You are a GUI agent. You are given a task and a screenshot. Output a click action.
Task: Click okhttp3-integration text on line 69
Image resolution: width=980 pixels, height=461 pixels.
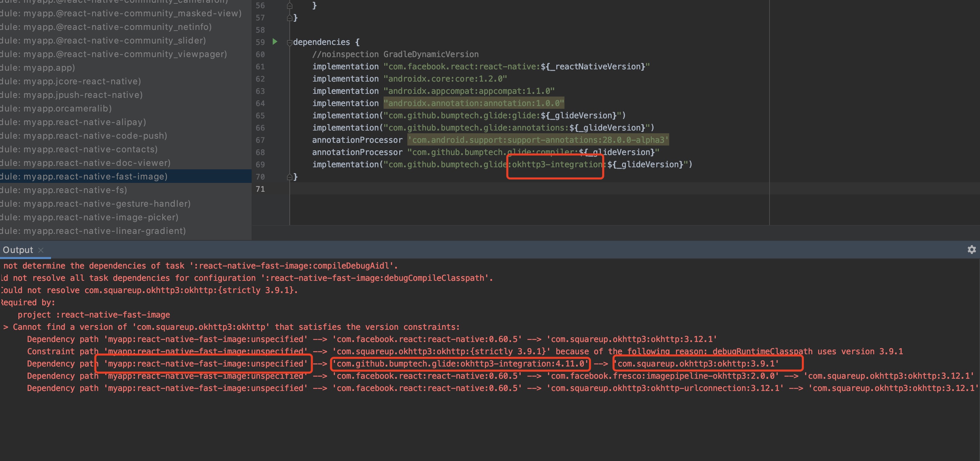tap(556, 164)
